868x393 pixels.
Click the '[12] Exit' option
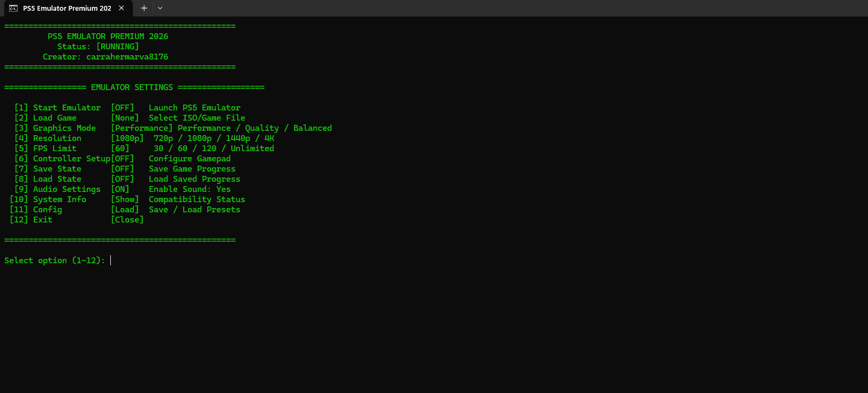[31, 220]
